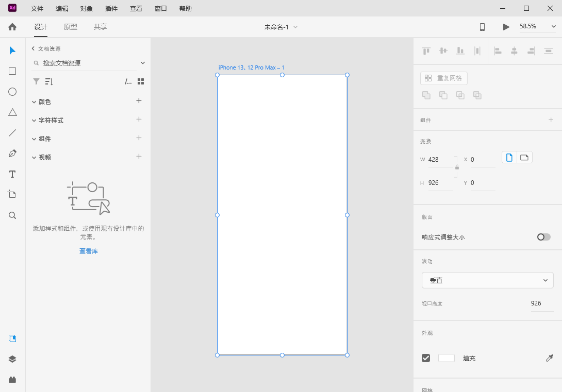Toggle the aspect ratio lock
The height and width of the screenshot is (392, 562).
click(457, 167)
